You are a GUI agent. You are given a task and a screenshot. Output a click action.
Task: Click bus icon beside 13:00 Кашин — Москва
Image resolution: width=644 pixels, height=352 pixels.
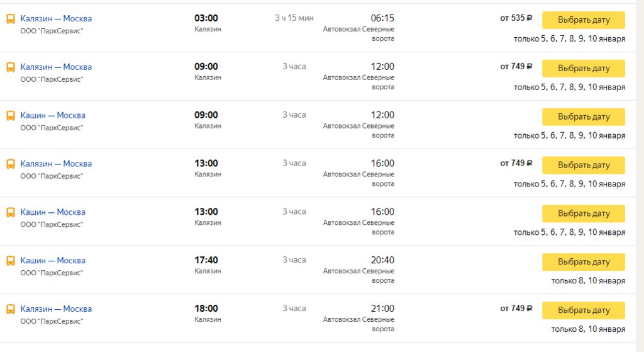11,213
